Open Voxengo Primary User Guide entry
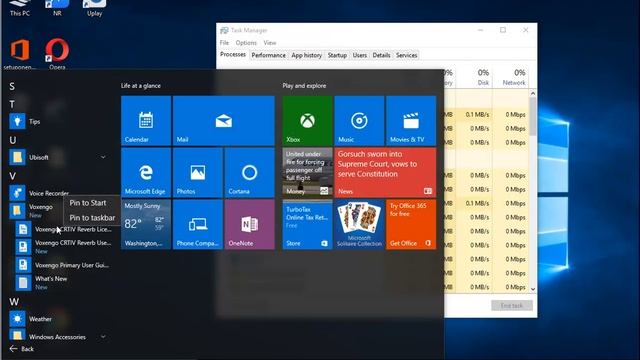 [x=63, y=265]
